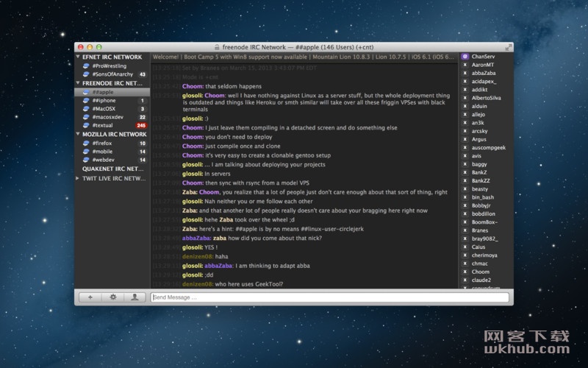Collapse the FREENODE IRC NET... group triangle
The height and width of the screenshot is (368, 588).
tap(78, 83)
